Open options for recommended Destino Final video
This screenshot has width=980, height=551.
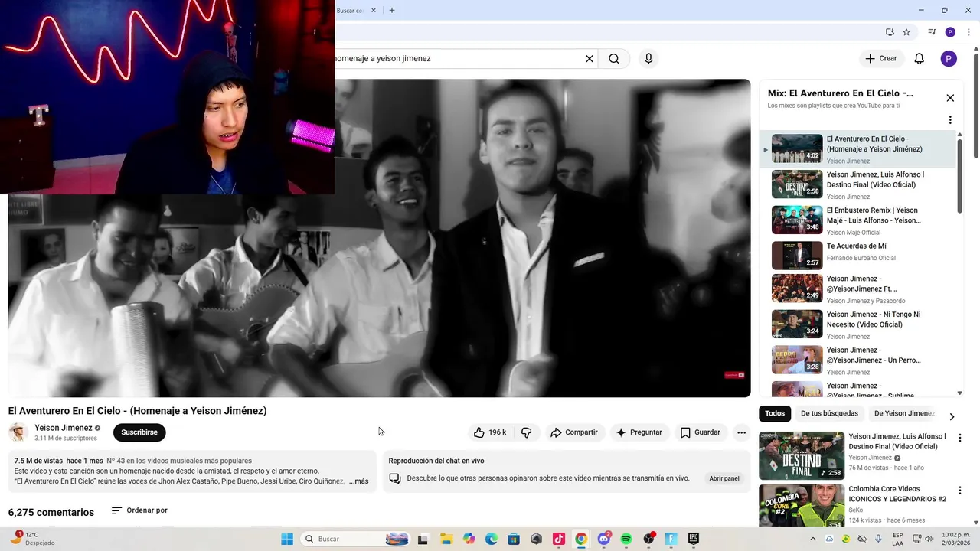pyautogui.click(x=960, y=438)
